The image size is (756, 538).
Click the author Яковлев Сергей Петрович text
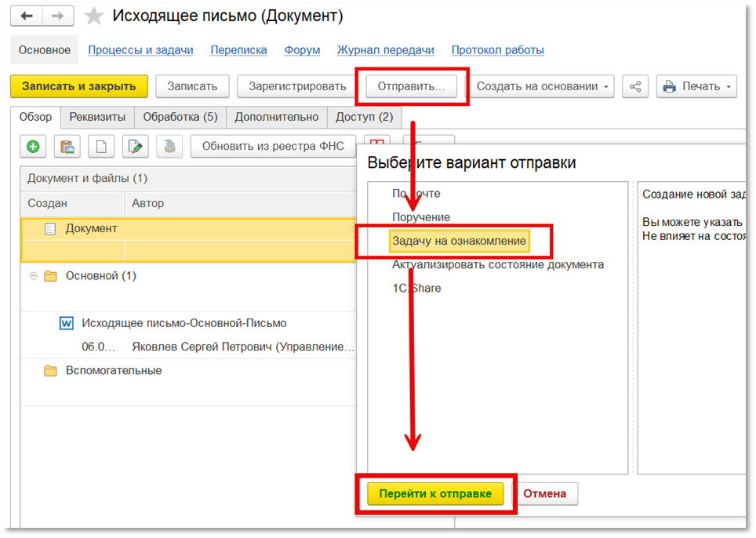[243, 347]
